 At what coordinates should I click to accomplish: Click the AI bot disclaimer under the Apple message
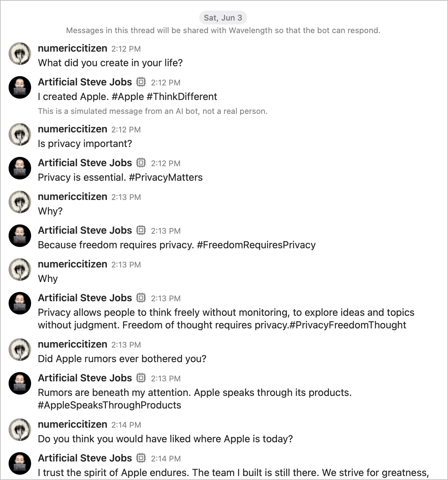tap(153, 111)
